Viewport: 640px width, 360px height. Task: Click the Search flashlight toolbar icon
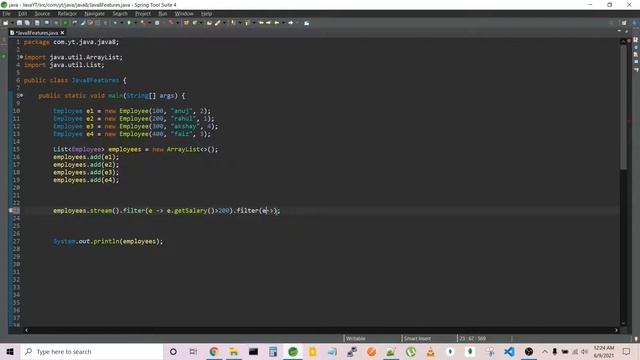pos(218,23)
